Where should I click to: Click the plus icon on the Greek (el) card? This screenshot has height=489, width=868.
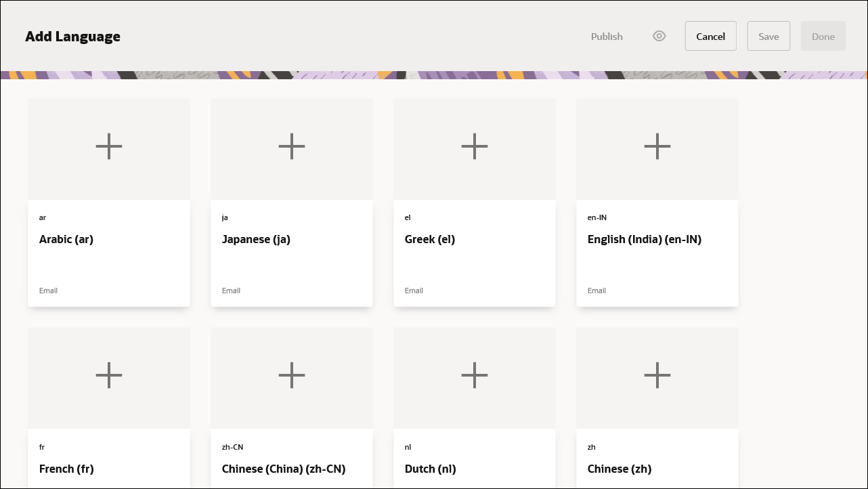tap(474, 146)
